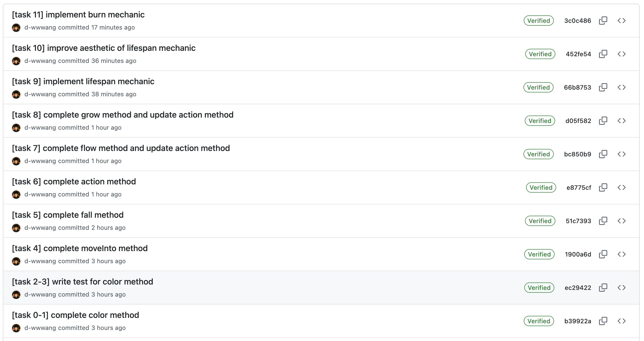Open commit '[task 10] improve aesthetic of lifespan mechanic'
644x341 pixels.
(x=104, y=48)
